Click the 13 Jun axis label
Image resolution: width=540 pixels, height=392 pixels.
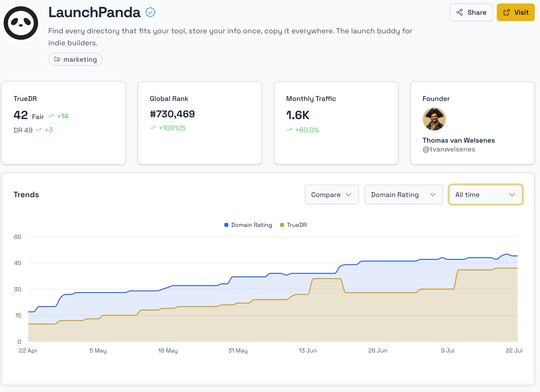point(308,351)
